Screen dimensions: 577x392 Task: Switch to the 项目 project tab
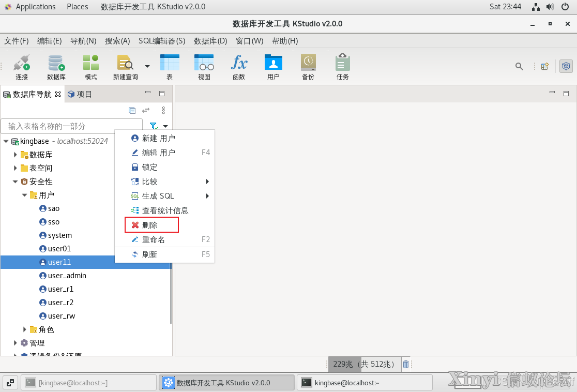point(80,94)
